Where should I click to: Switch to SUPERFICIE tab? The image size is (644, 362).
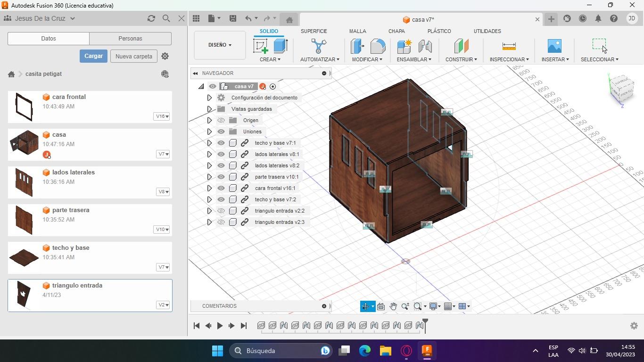314,31
